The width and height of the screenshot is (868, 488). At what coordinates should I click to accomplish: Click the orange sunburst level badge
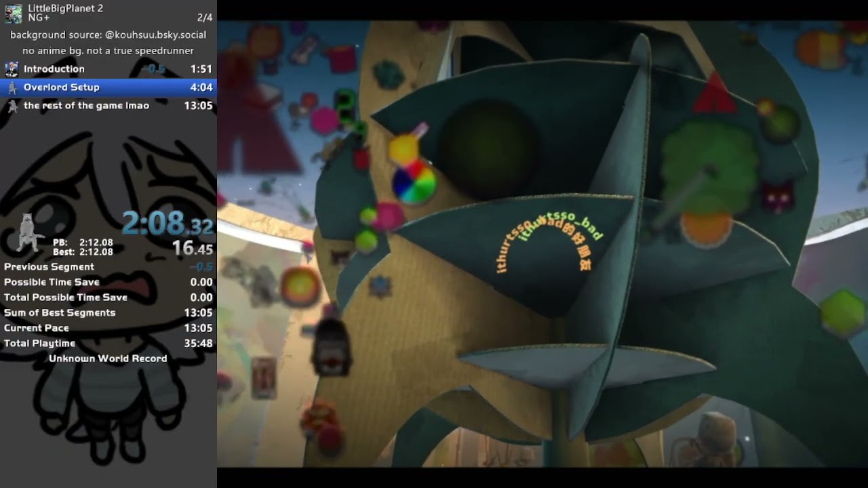click(x=300, y=287)
